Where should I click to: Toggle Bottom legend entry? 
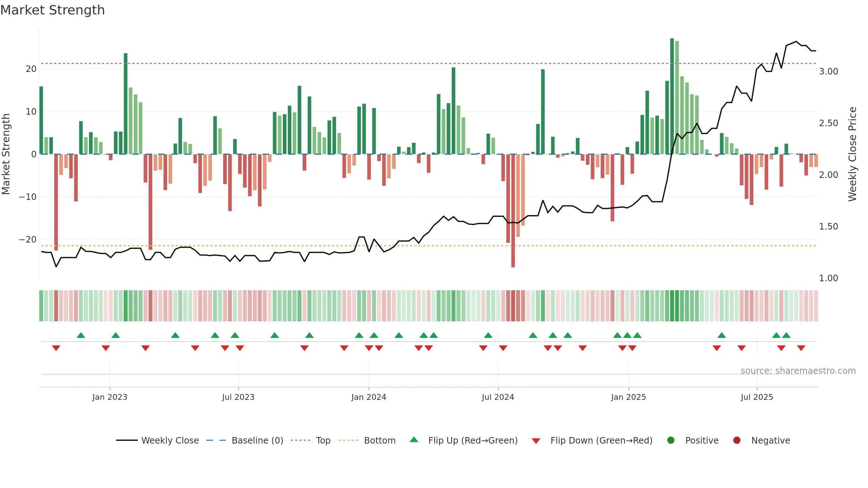point(367,440)
